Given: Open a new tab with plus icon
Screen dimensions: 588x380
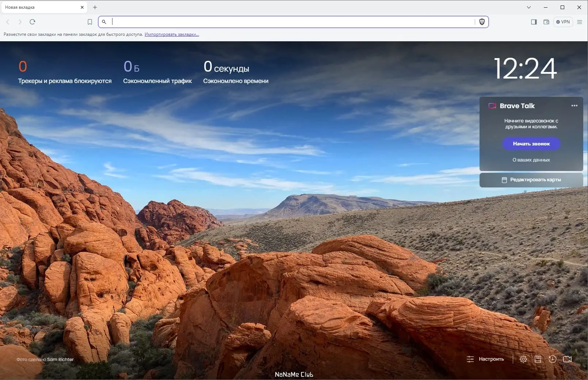Looking at the screenshot, I should pyautogui.click(x=95, y=7).
